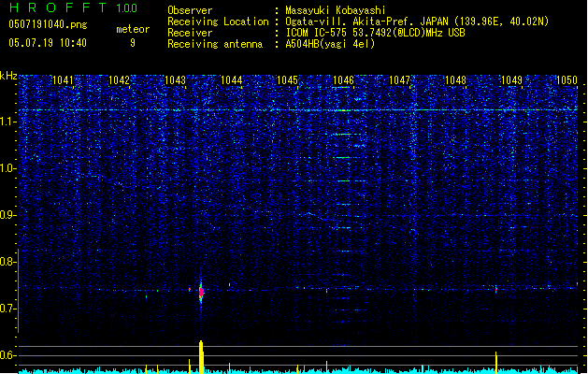The image size is (588, 374).
Task: Select the file name 0507191040.png
Action: pos(48,24)
